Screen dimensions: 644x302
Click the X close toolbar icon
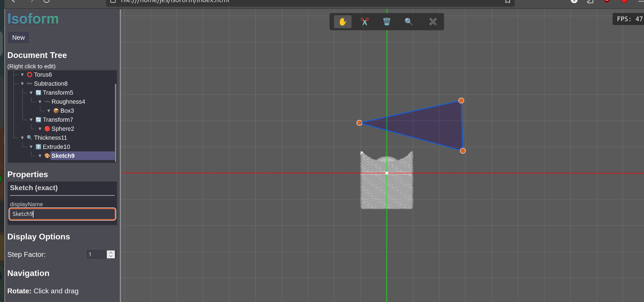click(x=433, y=22)
